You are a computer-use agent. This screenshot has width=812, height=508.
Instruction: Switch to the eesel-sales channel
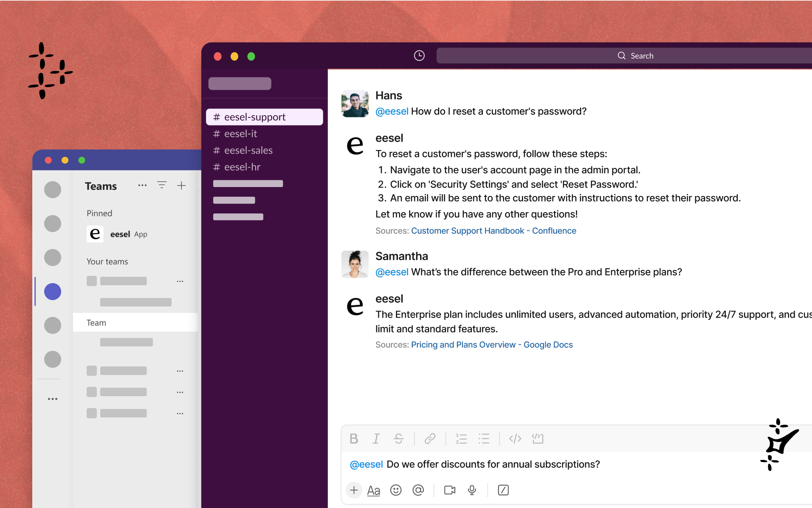[242, 150]
